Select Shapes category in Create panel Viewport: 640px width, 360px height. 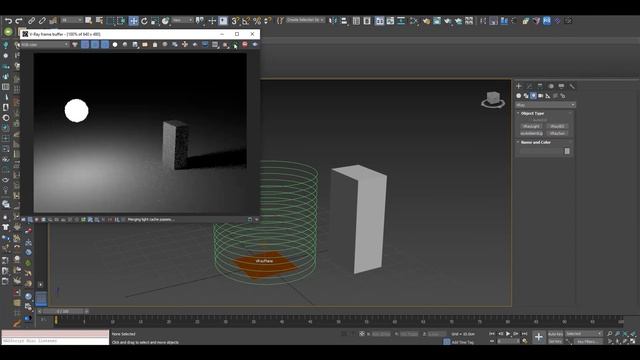(526, 96)
